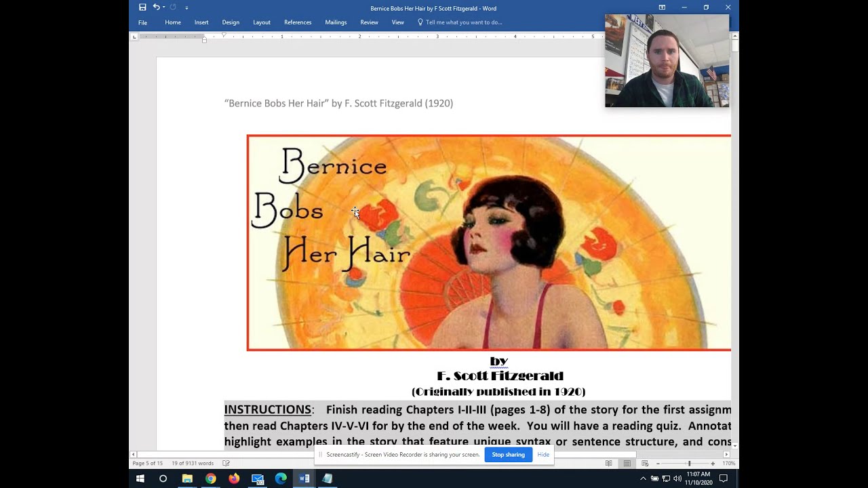Open the Review tab
Viewport: 868px width, 488px height.
[369, 22]
